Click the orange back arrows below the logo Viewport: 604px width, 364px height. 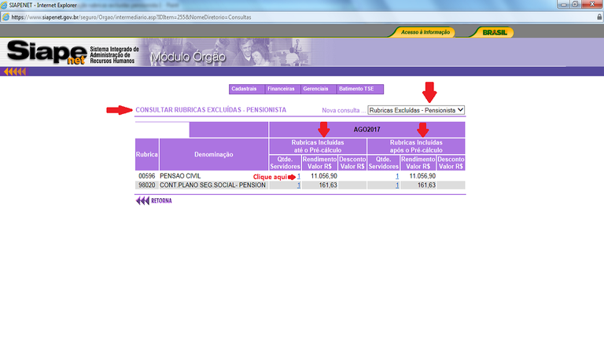coord(15,72)
